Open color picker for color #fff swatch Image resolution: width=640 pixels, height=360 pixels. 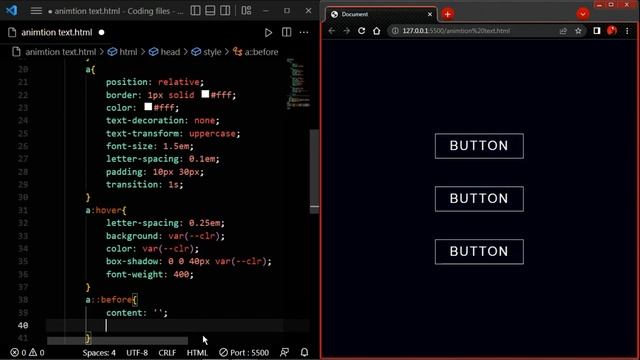coord(148,107)
